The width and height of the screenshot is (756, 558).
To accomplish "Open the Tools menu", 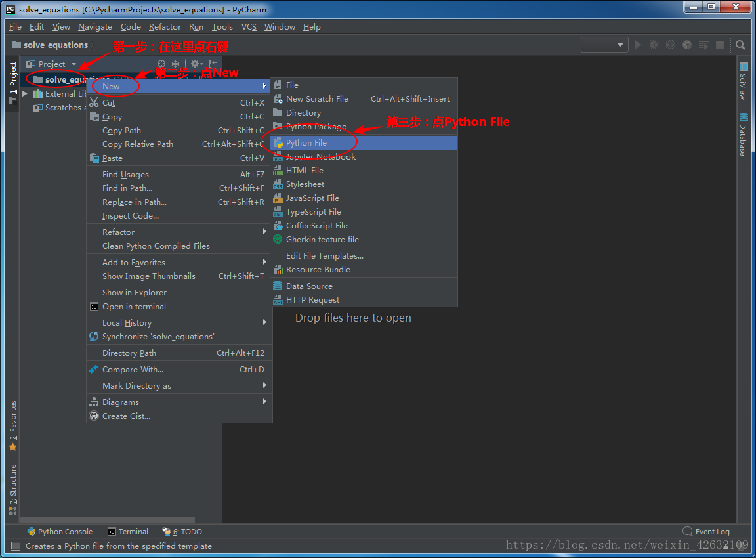I will (x=222, y=26).
